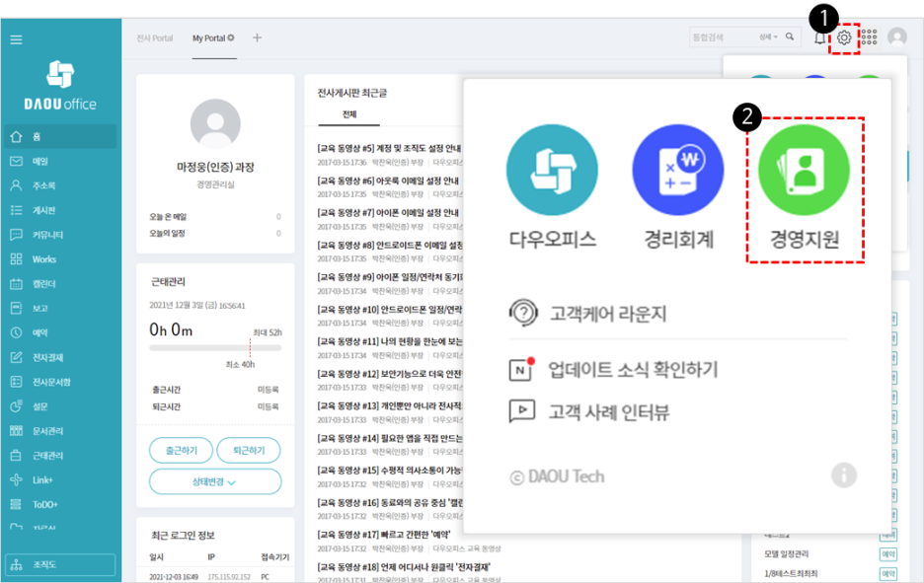Focus the 통합검색 search field

724,37
